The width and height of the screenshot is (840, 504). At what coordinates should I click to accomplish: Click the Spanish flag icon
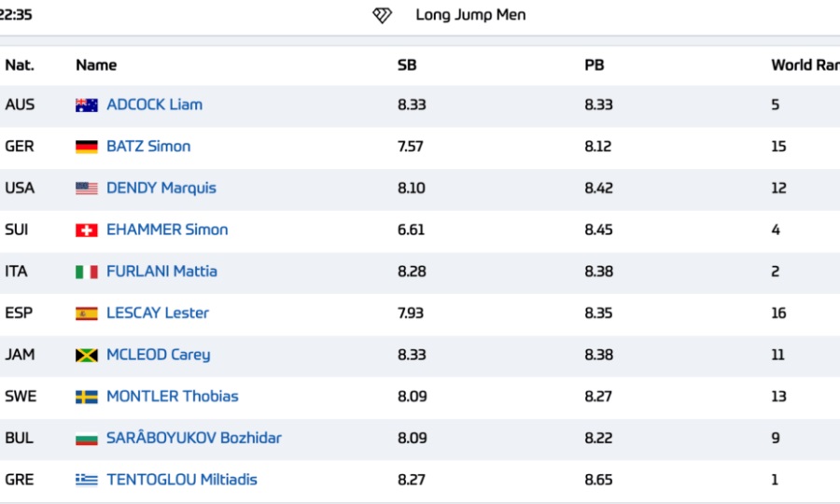click(86, 314)
